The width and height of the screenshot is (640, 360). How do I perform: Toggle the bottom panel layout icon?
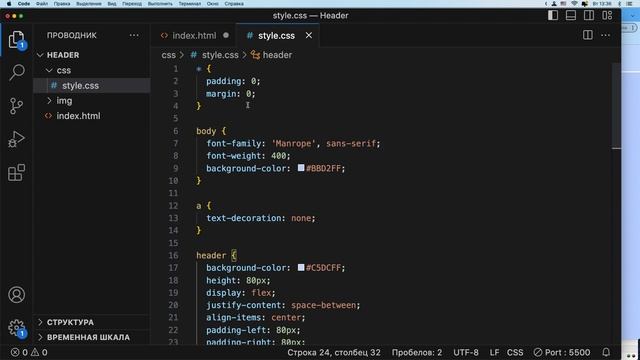[571, 16]
